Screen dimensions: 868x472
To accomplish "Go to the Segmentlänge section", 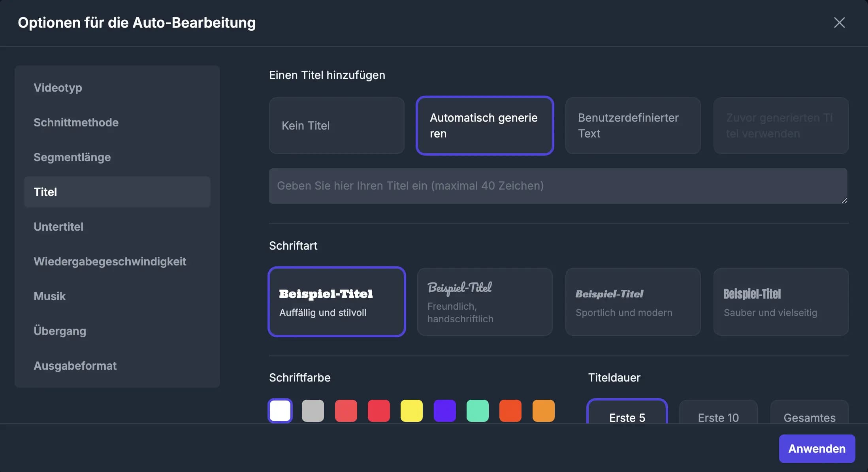I will 72,157.
